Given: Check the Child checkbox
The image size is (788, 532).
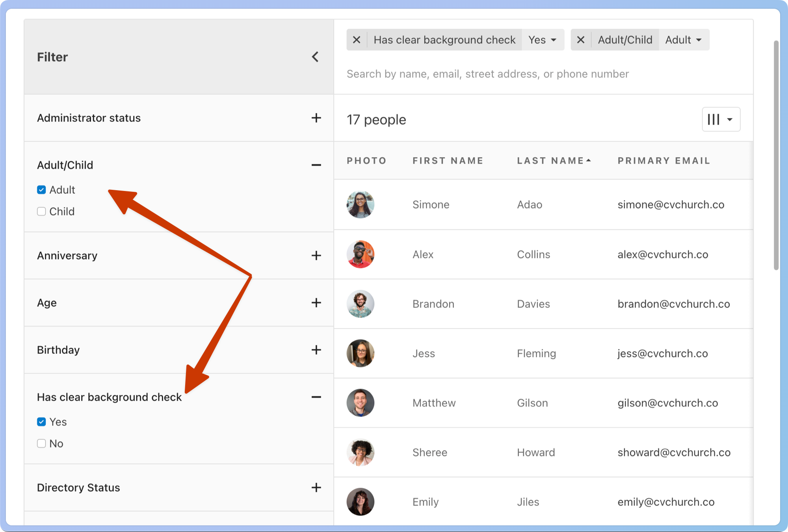Looking at the screenshot, I should click(41, 211).
